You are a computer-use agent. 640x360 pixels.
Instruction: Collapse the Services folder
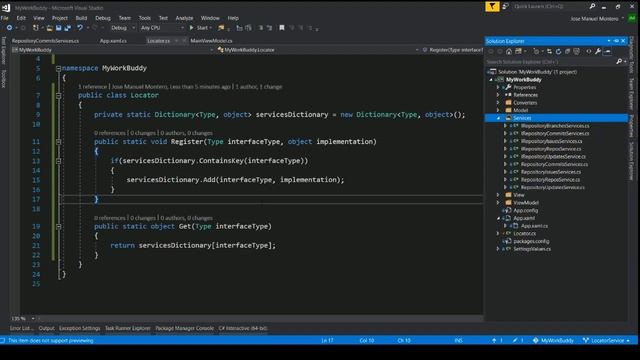point(498,118)
